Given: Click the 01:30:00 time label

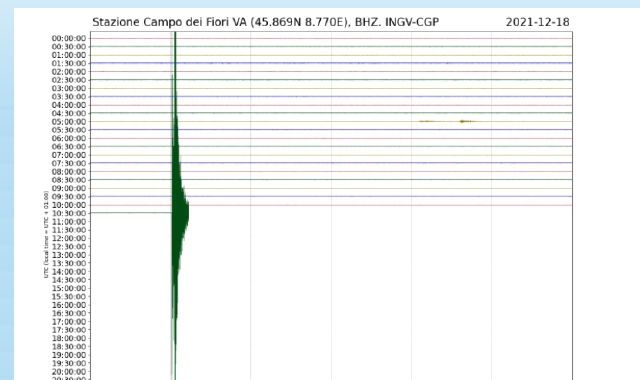Looking at the screenshot, I should click(69, 63).
